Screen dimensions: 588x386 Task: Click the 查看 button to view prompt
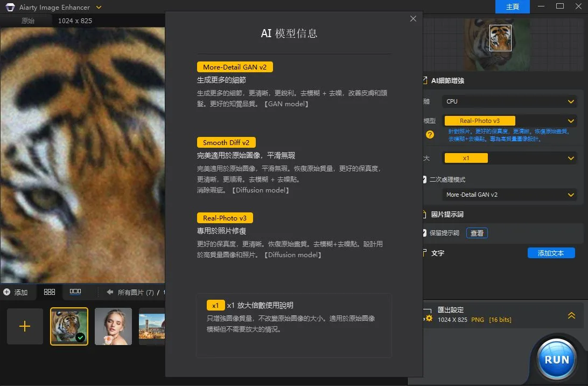point(477,233)
